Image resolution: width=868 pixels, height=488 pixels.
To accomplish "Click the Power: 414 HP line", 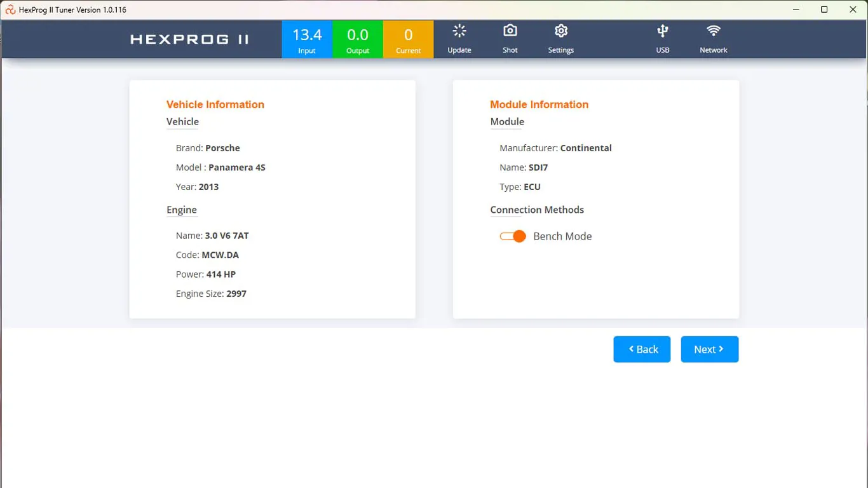I will coord(206,274).
